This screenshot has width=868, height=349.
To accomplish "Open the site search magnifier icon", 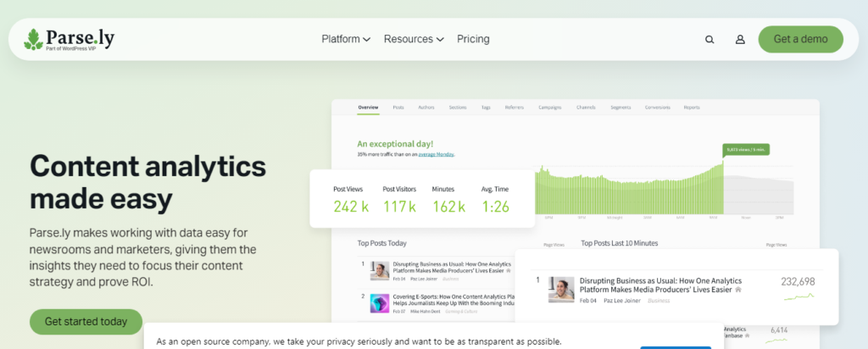I will [709, 39].
